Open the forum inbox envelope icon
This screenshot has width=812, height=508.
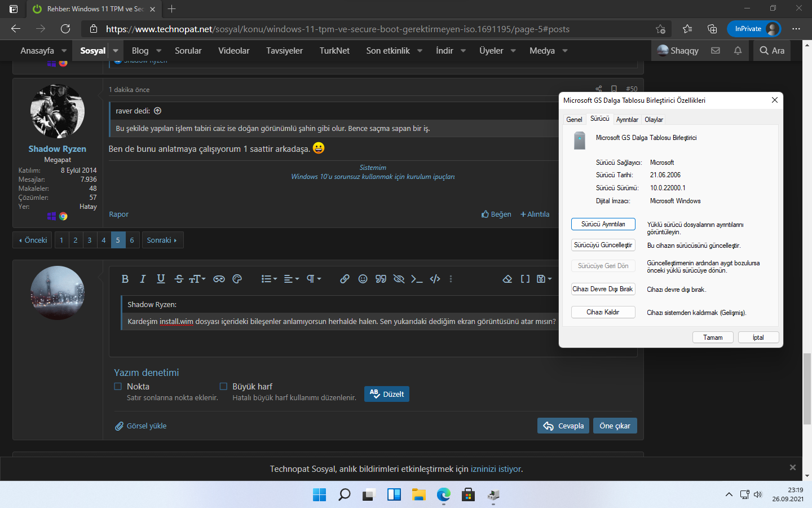pos(716,51)
